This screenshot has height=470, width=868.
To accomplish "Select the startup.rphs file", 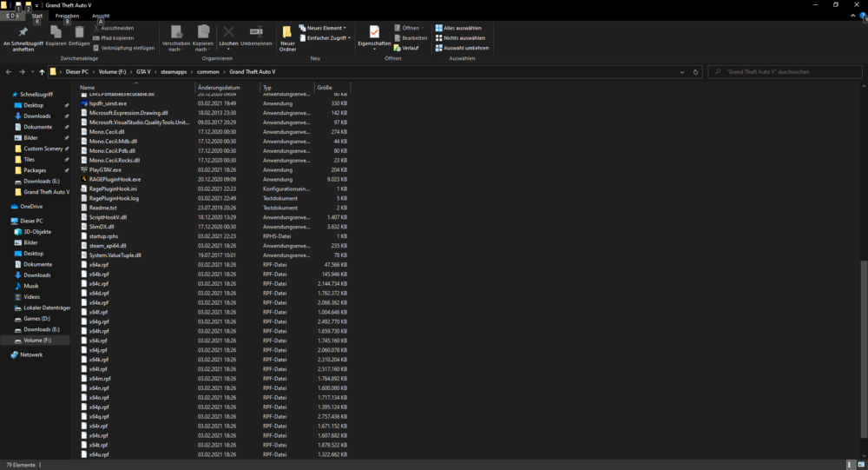I will 103,236.
